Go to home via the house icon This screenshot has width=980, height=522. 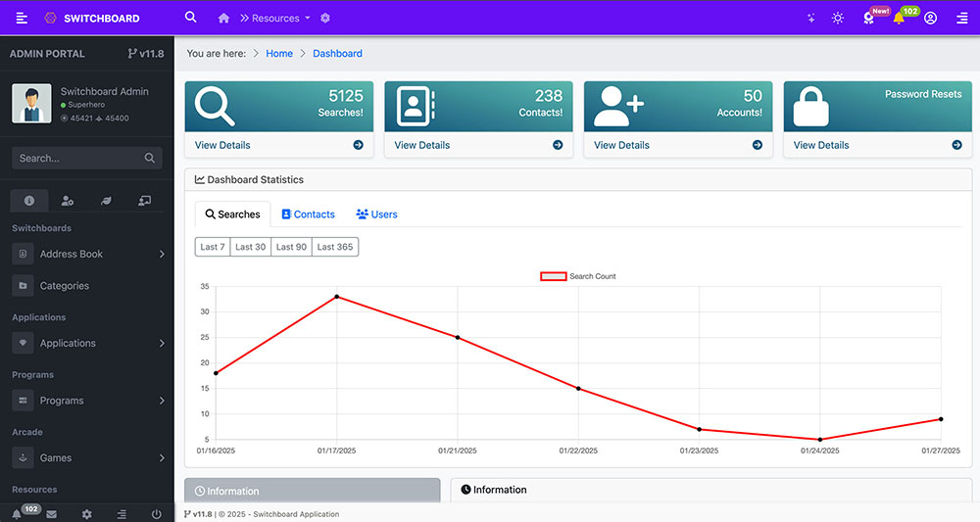coord(224,19)
